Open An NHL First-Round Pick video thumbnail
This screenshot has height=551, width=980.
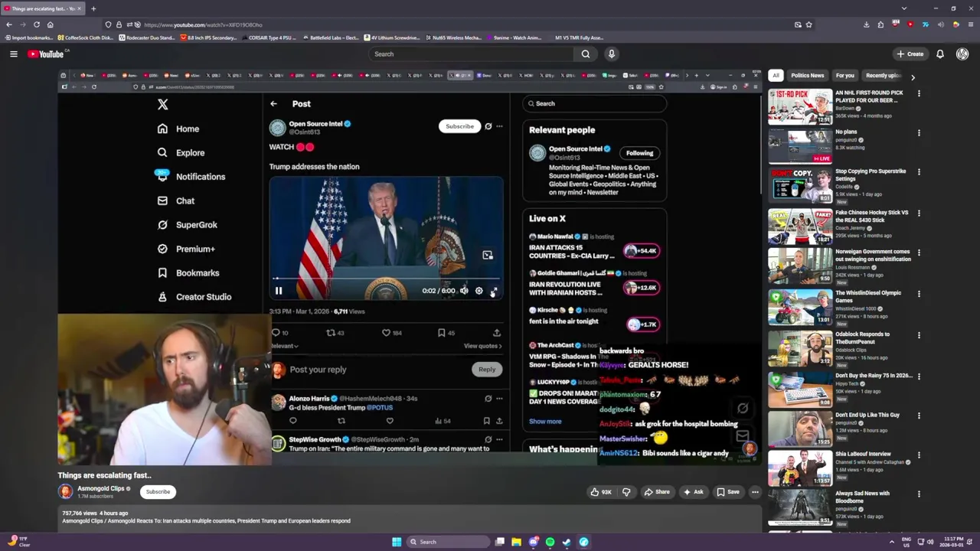(800, 107)
